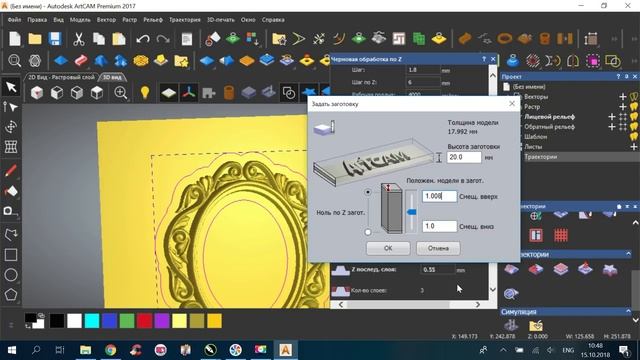Pick the red Pencil drawing tool
This screenshot has height=360, width=640.
click(11, 171)
